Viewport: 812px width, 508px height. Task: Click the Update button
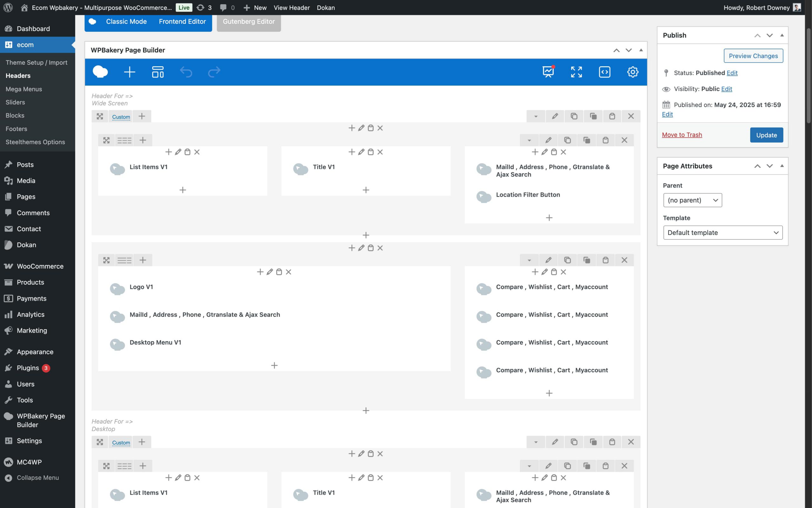coord(766,135)
